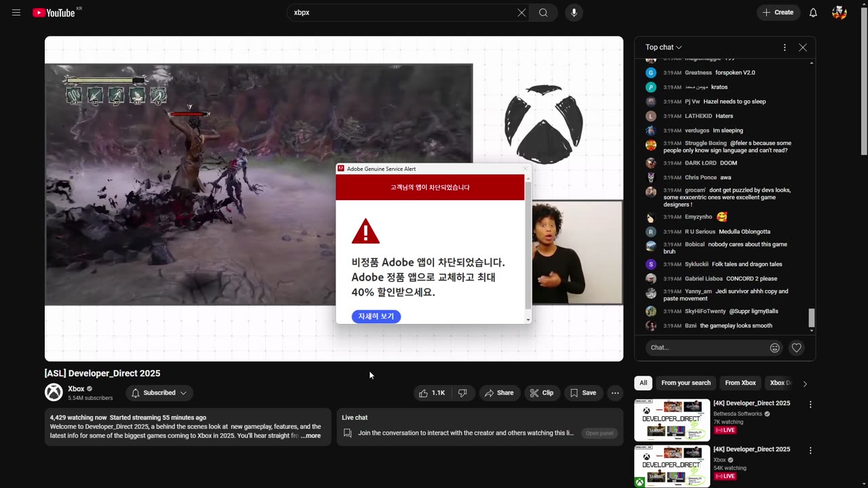Click the LATHEKID chat avatar
868x488 pixels.
pos(651,116)
